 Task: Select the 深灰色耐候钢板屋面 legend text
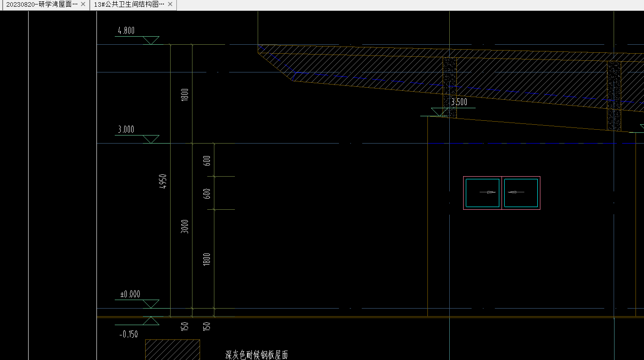(x=257, y=355)
